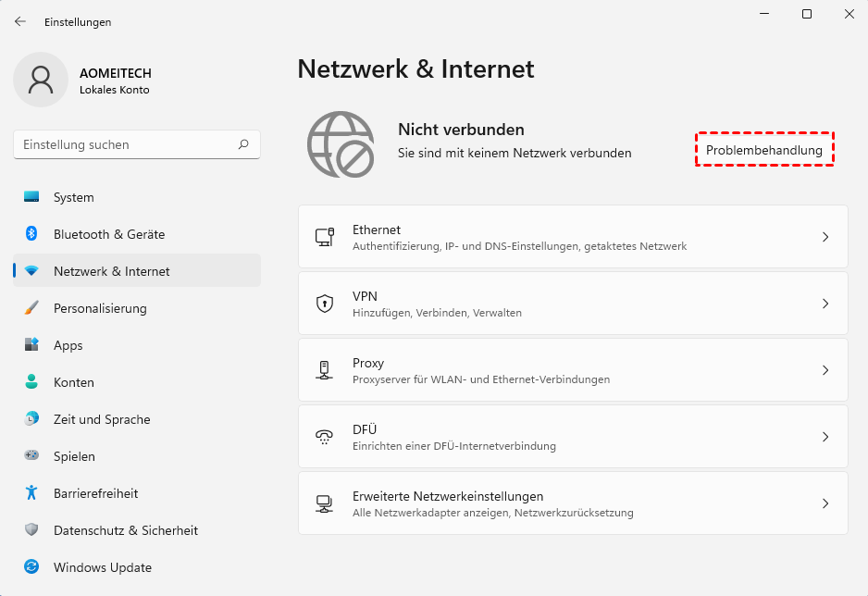The height and width of the screenshot is (596, 868).
Task: Click the Windows Update icon
Action: point(31,567)
